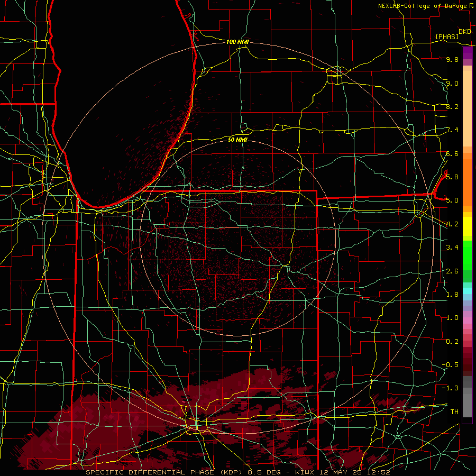Click the 3.4 scale value
476x476 pixels.
click(452, 247)
